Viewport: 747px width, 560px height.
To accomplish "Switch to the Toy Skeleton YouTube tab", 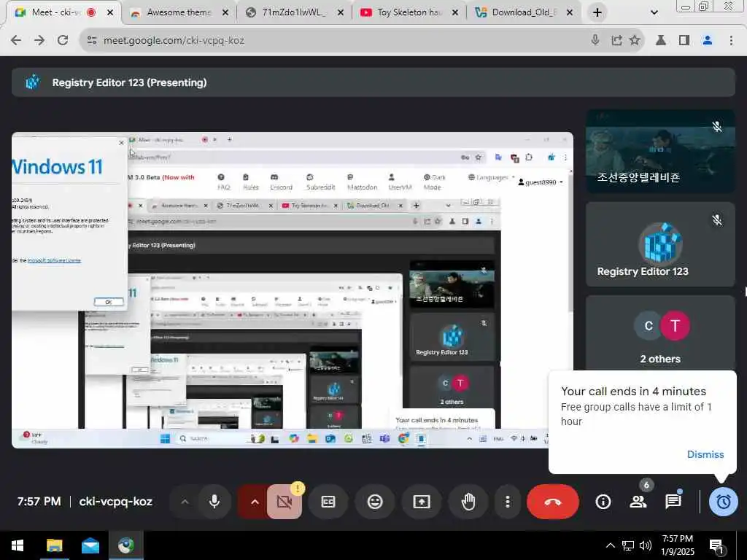I will point(409,12).
